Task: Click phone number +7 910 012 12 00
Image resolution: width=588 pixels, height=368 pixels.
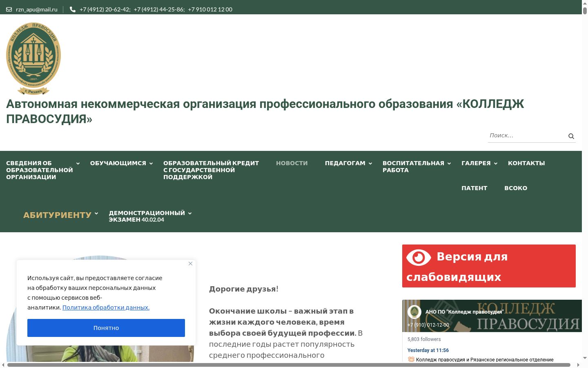Action: pyautogui.click(x=210, y=9)
